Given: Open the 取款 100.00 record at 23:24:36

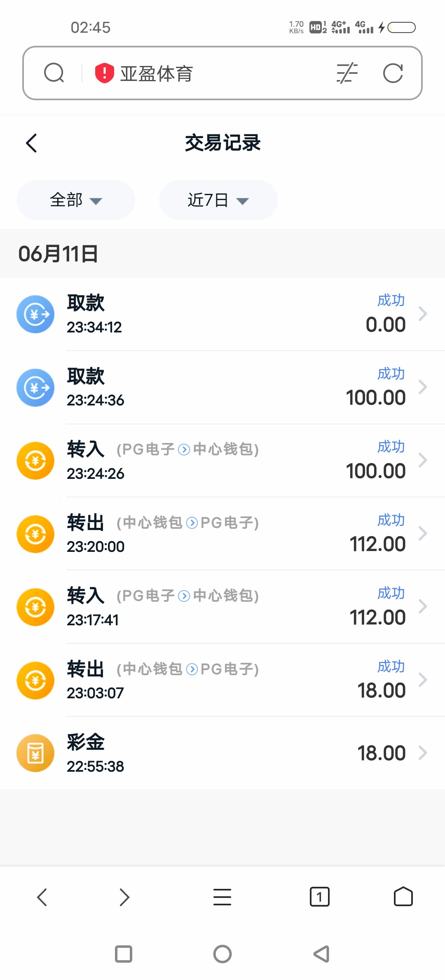Looking at the screenshot, I should point(222,388).
